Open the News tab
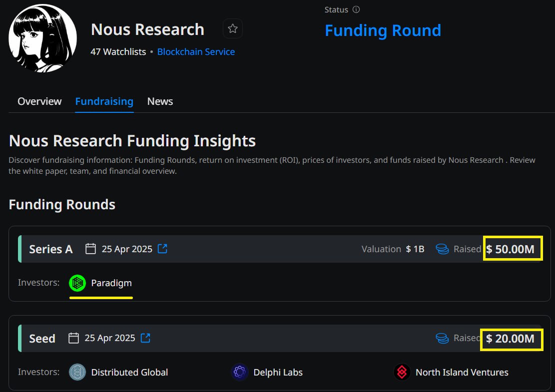The height and width of the screenshot is (392, 555). click(160, 101)
